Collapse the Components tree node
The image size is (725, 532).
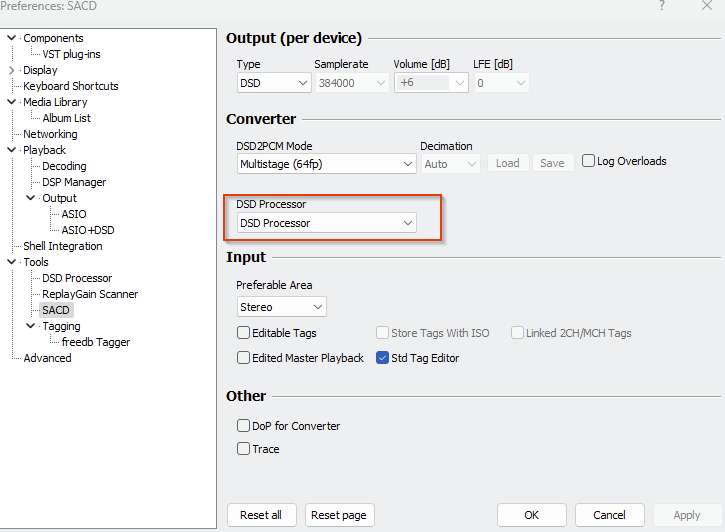[x=12, y=38]
